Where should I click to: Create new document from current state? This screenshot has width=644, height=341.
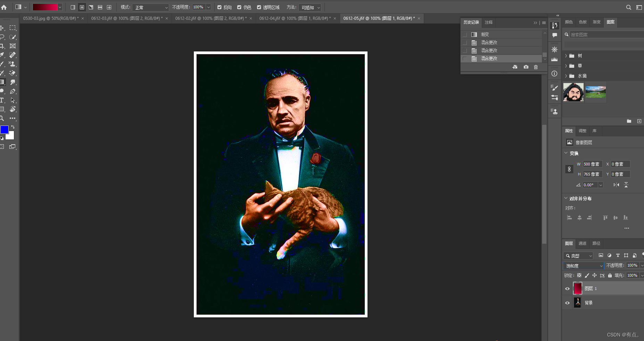(x=515, y=67)
